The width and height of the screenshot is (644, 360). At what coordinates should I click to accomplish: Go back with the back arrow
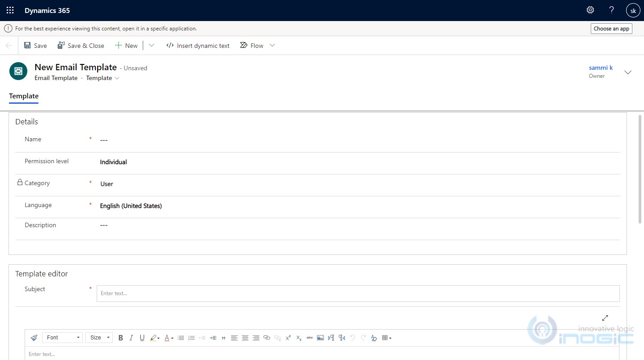(x=9, y=46)
